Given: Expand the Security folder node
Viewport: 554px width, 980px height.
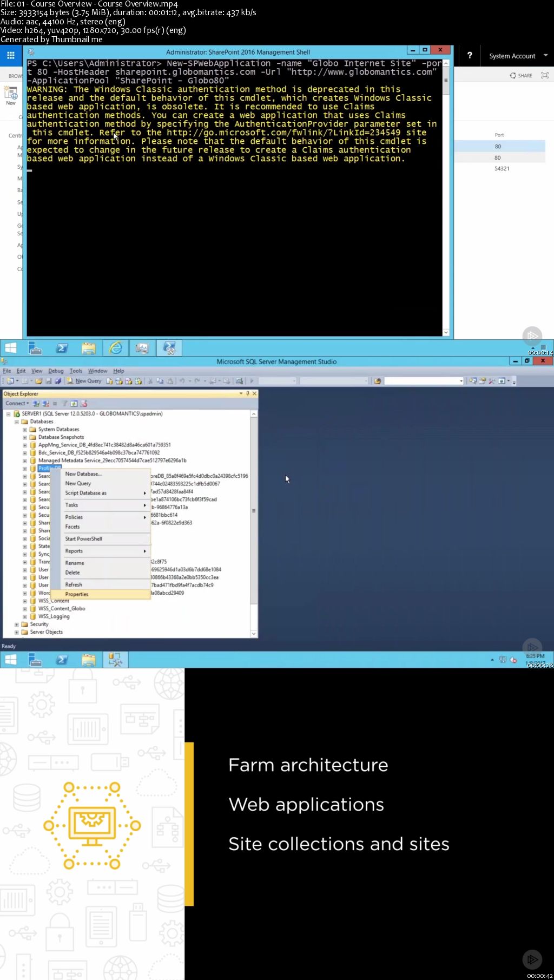Looking at the screenshot, I should (x=17, y=624).
